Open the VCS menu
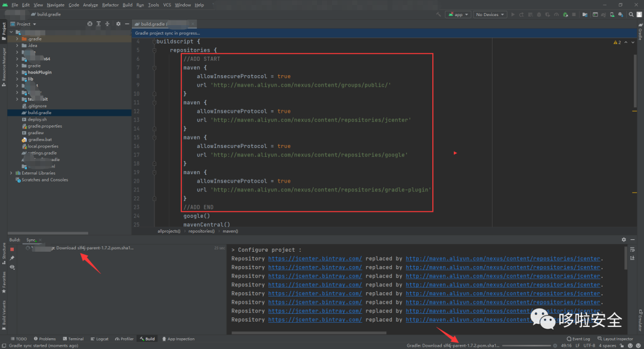Image resolution: width=644 pixels, height=349 pixels. 167,5
